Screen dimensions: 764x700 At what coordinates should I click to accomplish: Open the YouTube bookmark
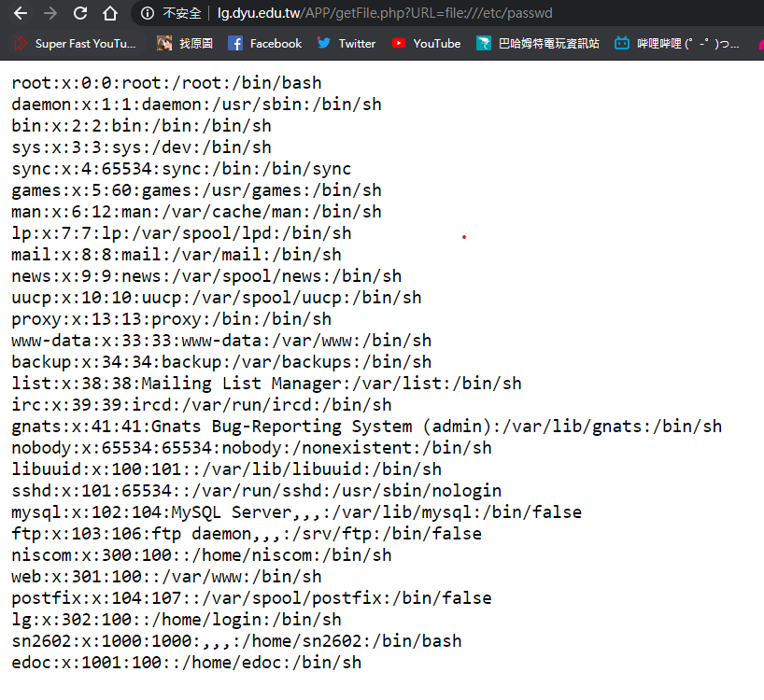(x=426, y=43)
